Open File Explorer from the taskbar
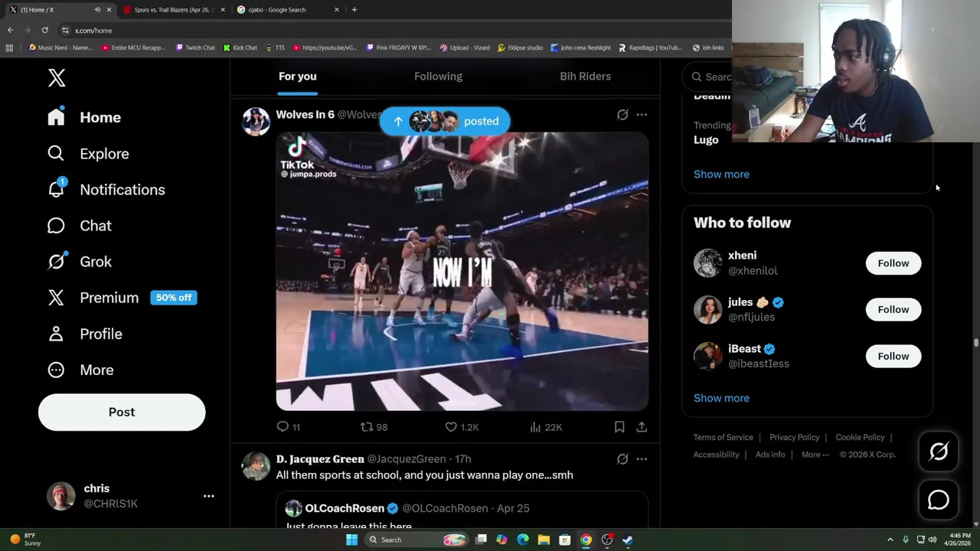Image resolution: width=980 pixels, height=551 pixels. tap(544, 540)
